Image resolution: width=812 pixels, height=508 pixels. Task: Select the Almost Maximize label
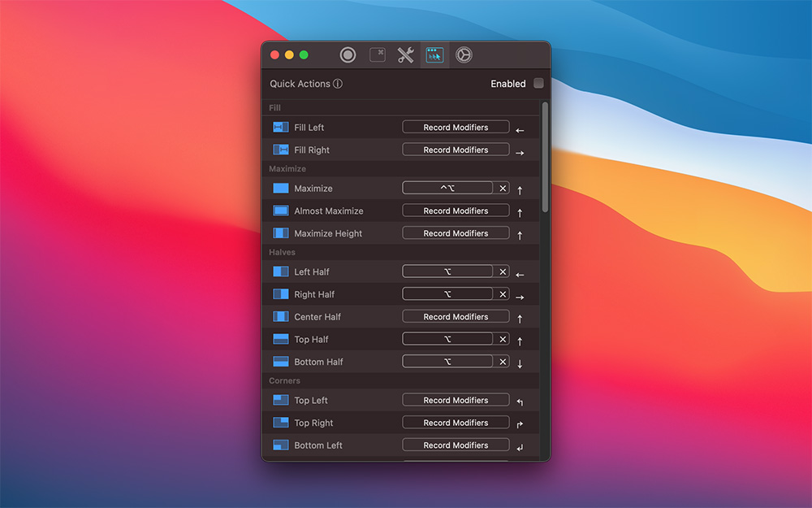pos(329,211)
